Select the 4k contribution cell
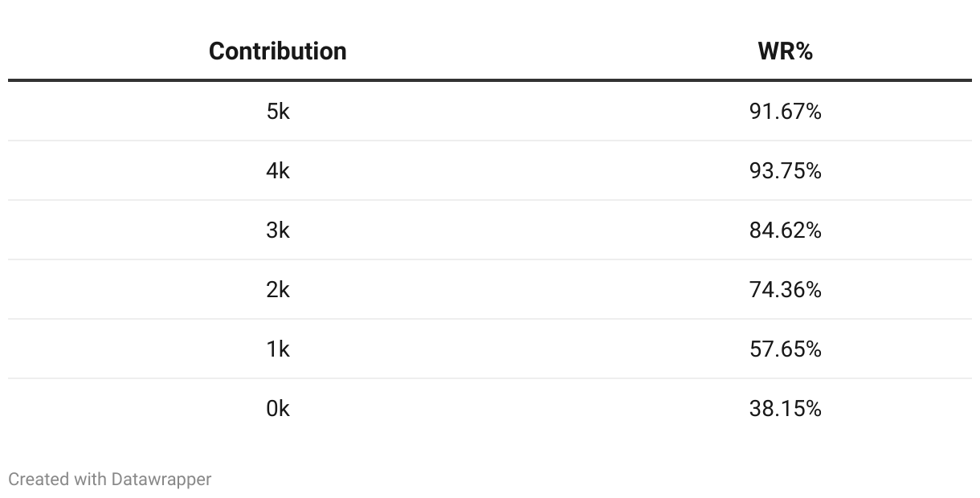Image resolution: width=980 pixels, height=498 pixels. 277,171
